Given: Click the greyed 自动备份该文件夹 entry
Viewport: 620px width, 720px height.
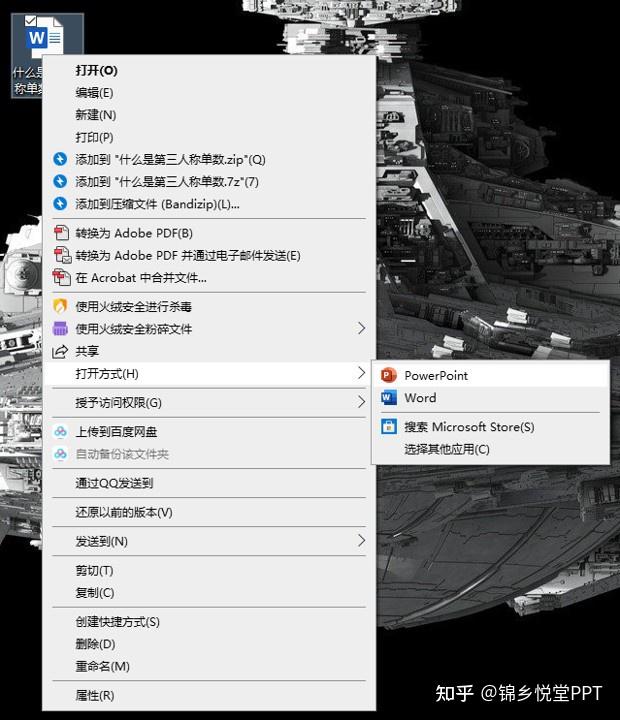Looking at the screenshot, I should pyautogui.click(x=209, y=454).
